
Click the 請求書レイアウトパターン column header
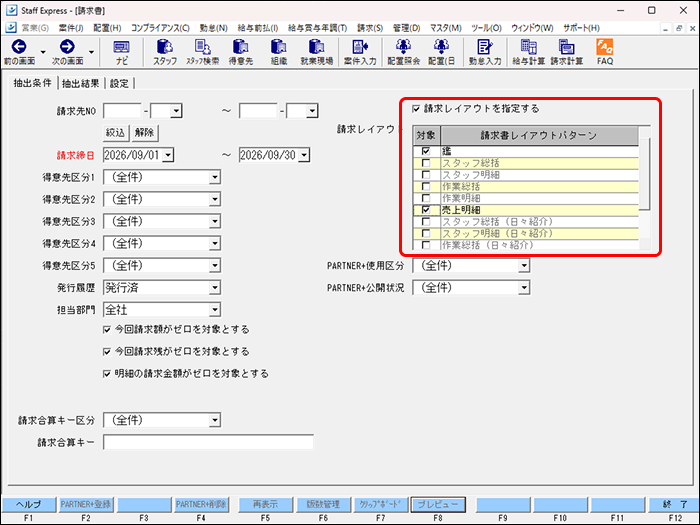click(539, 135)
